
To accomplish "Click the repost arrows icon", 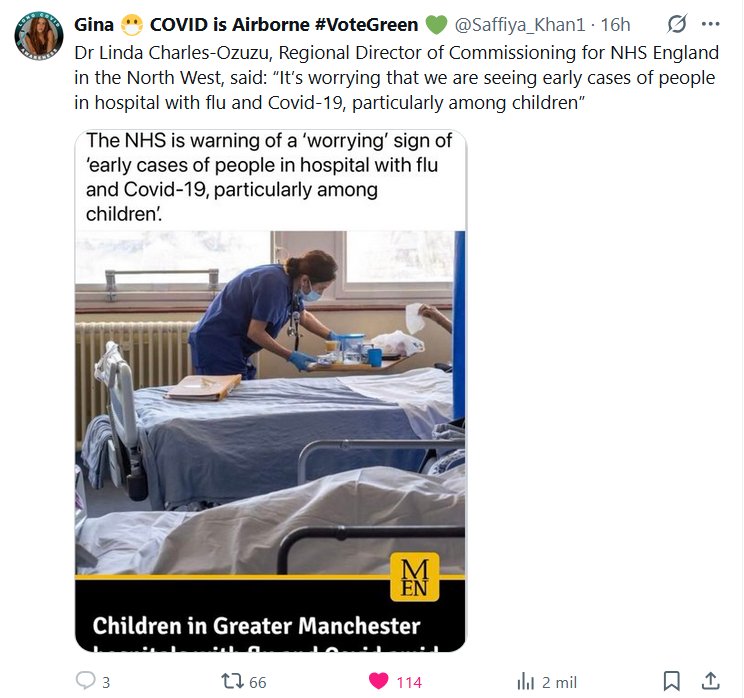I will (x=232, y=681).
